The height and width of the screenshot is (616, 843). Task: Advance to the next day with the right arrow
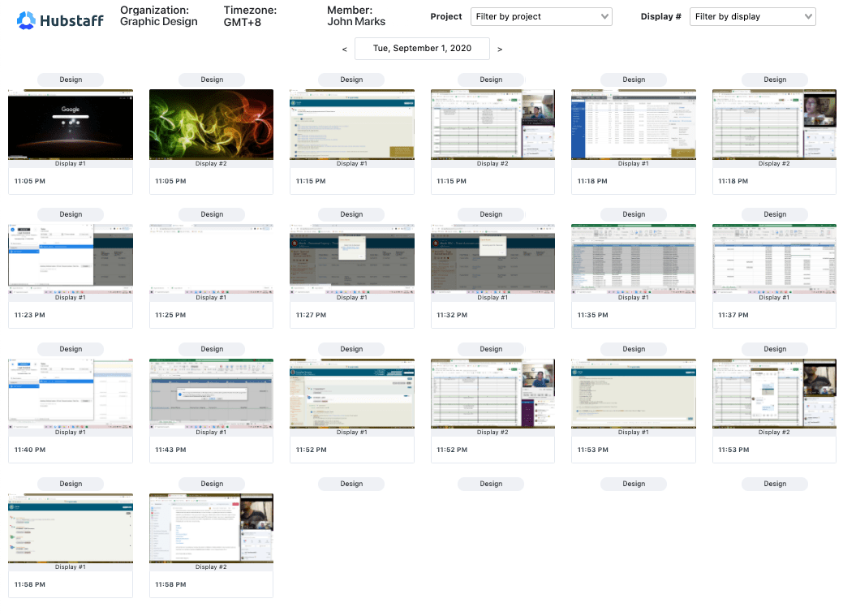(x=500, y=49)
